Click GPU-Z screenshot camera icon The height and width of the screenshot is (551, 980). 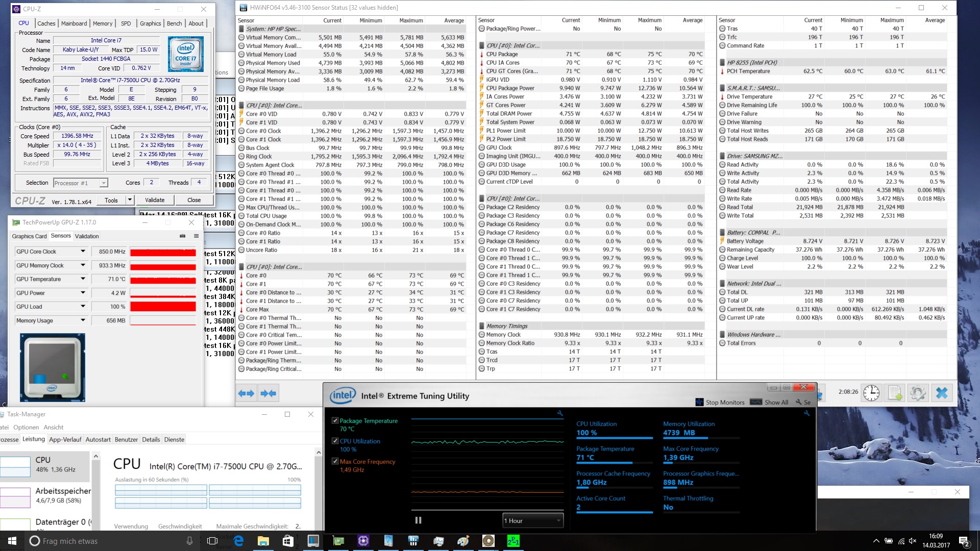coord(183,236)
